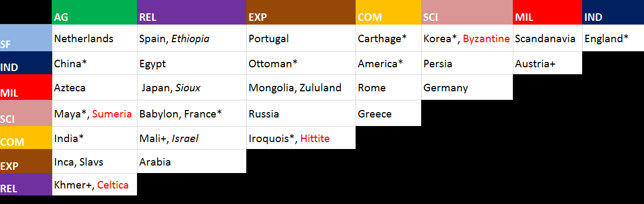
Task: Click the Netherlands cell
Action: click(x=94, y=38)
